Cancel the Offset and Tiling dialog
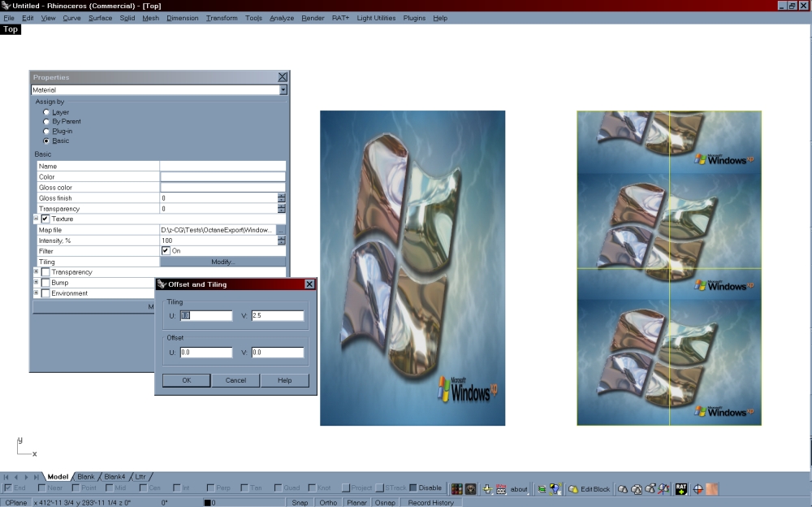The height and width of the screenshot is (507, 812). click(x=235, y=380)
